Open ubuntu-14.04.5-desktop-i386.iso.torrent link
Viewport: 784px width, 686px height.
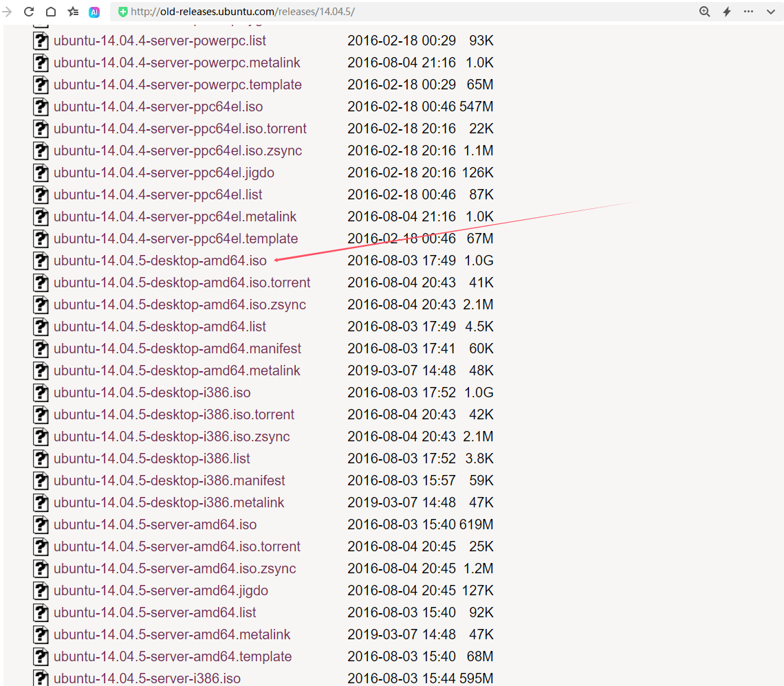(174, 414)
